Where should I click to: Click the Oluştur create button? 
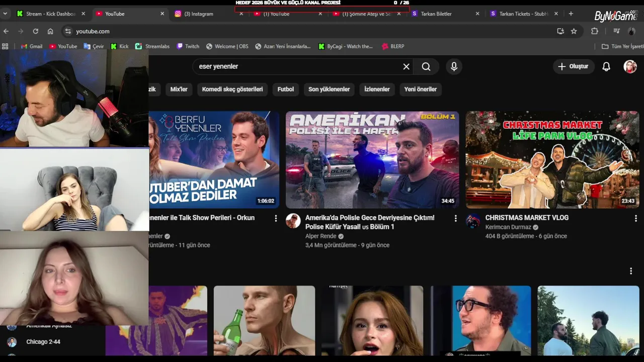(574, 66)
